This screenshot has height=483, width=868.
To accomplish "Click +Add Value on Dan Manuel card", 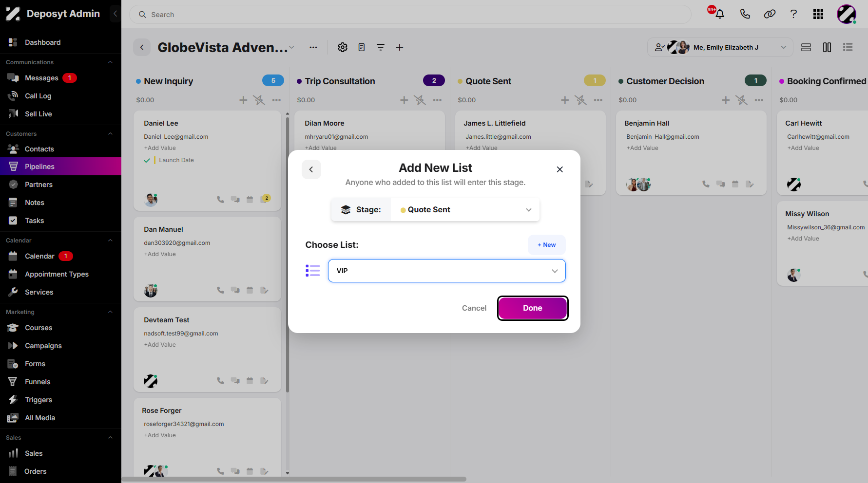I will click(160, 254).
